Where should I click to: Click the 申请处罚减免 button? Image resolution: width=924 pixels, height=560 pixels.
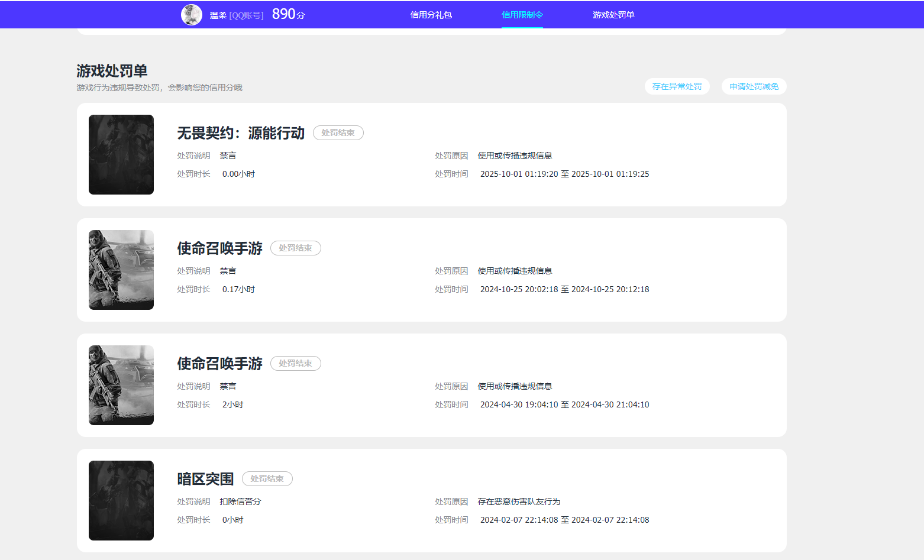tap(753, 86)
